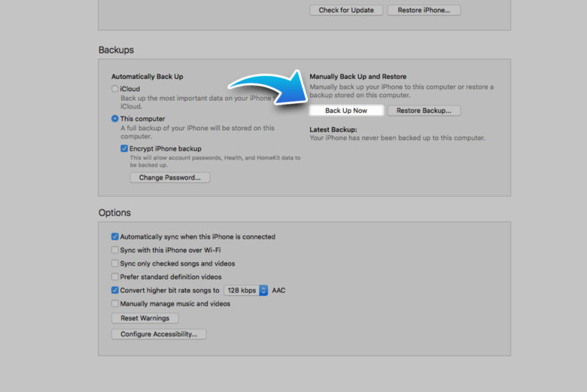
Task: Open the 128 kbps bit rate dropdown
Action: click(x=245, y=290)
